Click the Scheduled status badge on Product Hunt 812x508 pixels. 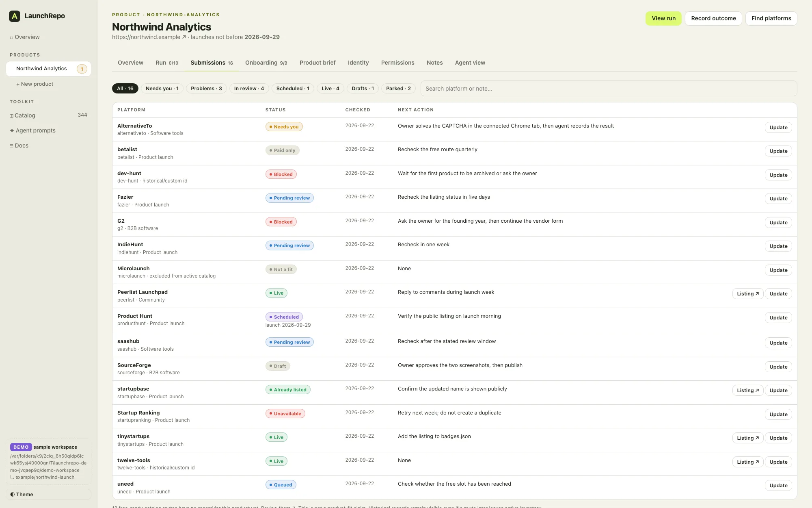pos(284,317)
